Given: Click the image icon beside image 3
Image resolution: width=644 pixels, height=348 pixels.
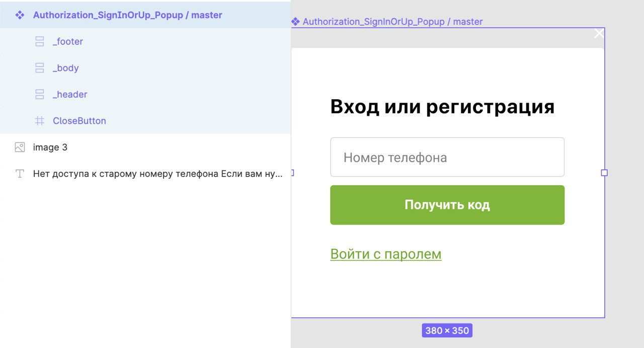Looking at the screenshot, I should [x=20, y=147].
